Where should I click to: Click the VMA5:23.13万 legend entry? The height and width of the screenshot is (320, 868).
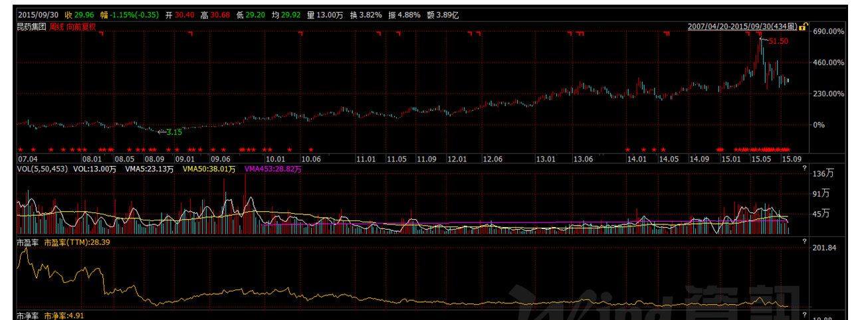pos(148,169)
